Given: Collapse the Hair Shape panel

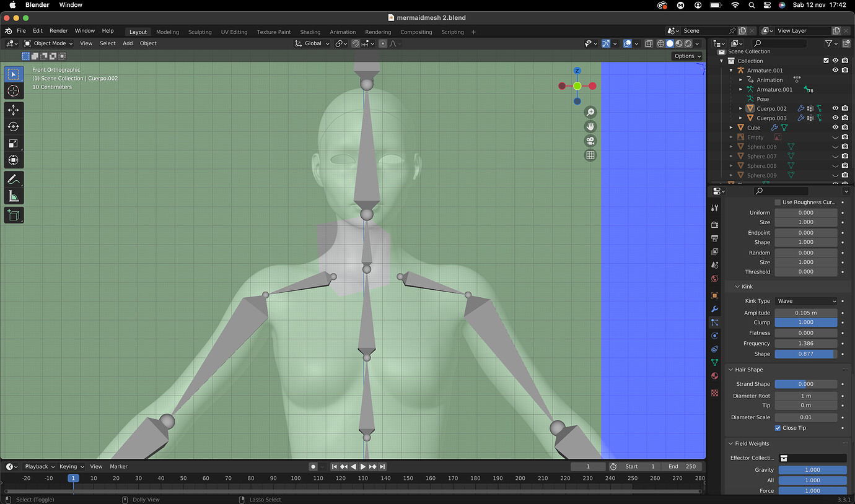Looking at the screenshot, I should (730, 370).
